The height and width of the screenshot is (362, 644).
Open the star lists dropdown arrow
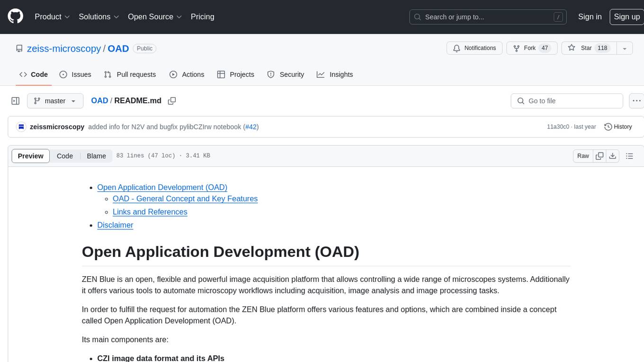[x=625, y=48]
